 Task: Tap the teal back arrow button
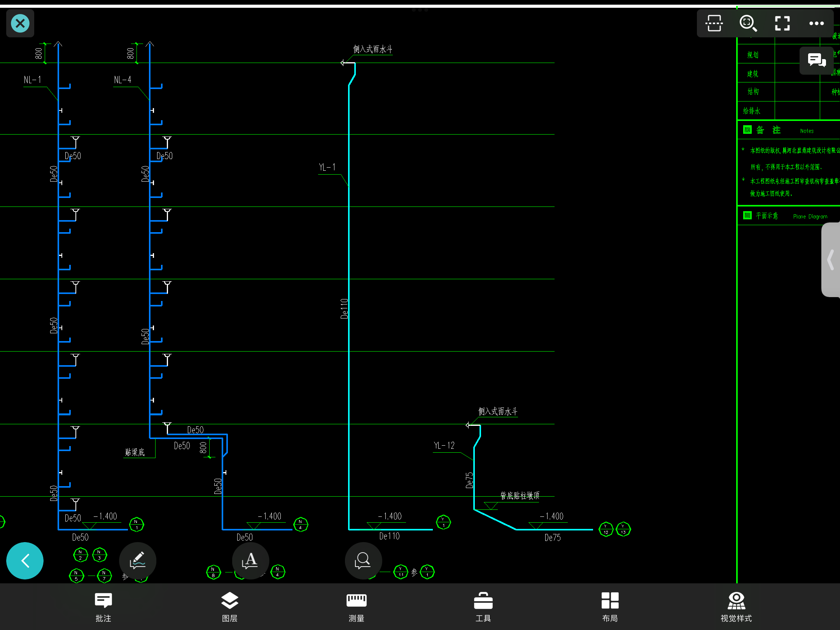tap(25, 561)
